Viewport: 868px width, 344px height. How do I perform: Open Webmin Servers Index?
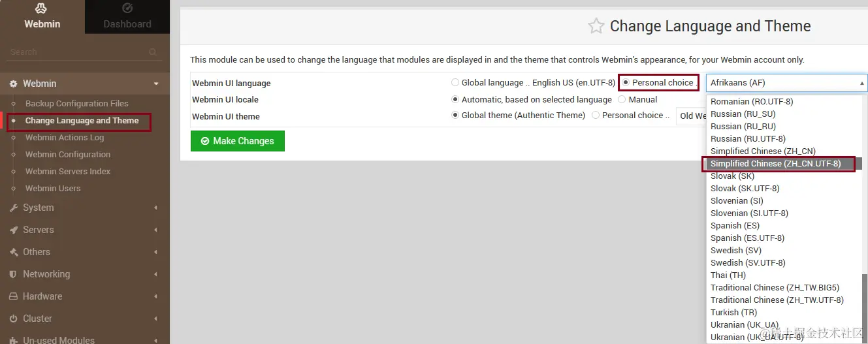(x=68, y=172)
